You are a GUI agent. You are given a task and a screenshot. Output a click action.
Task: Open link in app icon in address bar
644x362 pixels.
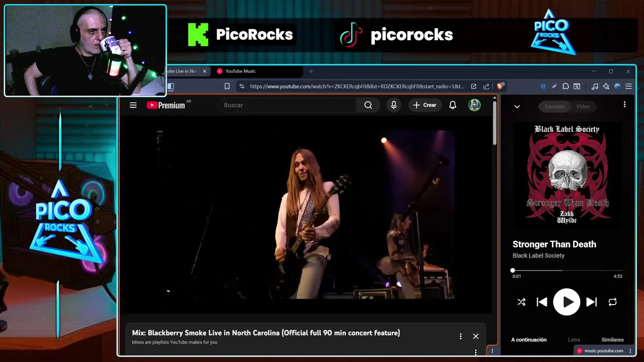(x=473, y=86)
